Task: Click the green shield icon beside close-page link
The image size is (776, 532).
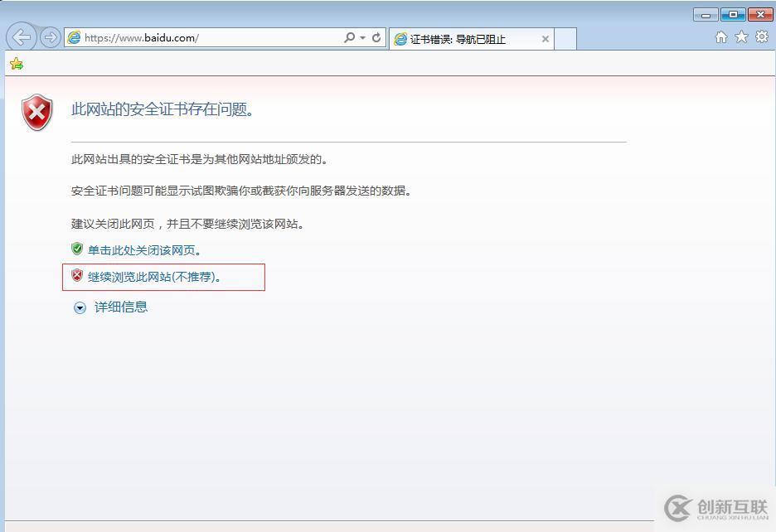Action: [x=77, y=249]
